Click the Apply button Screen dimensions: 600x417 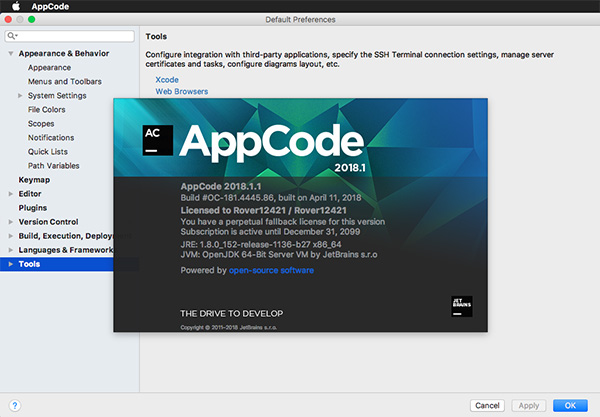click(529, 406)
